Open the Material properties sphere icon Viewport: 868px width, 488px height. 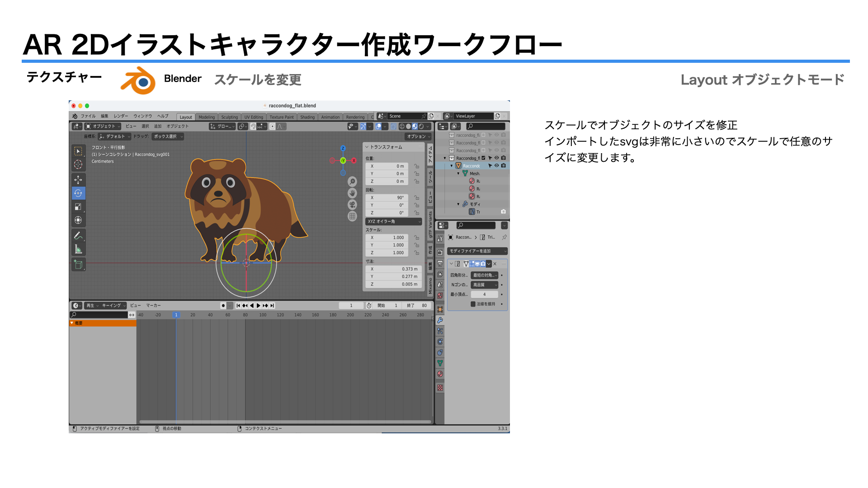coord(440,374)
